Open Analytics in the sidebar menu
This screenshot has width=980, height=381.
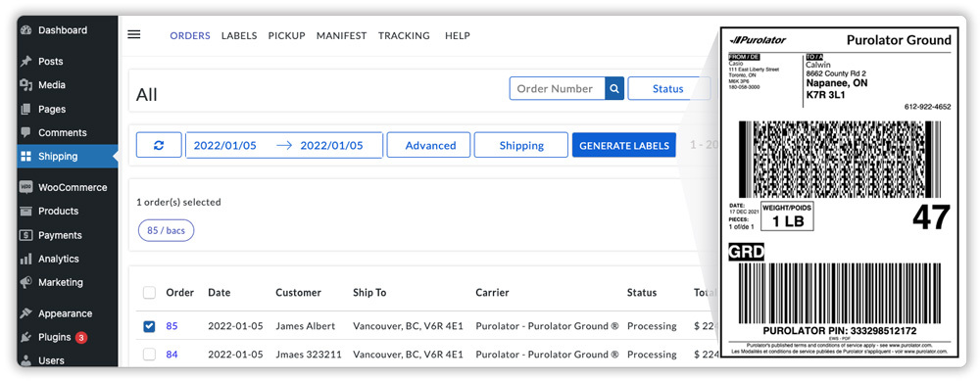pos(59,259)
